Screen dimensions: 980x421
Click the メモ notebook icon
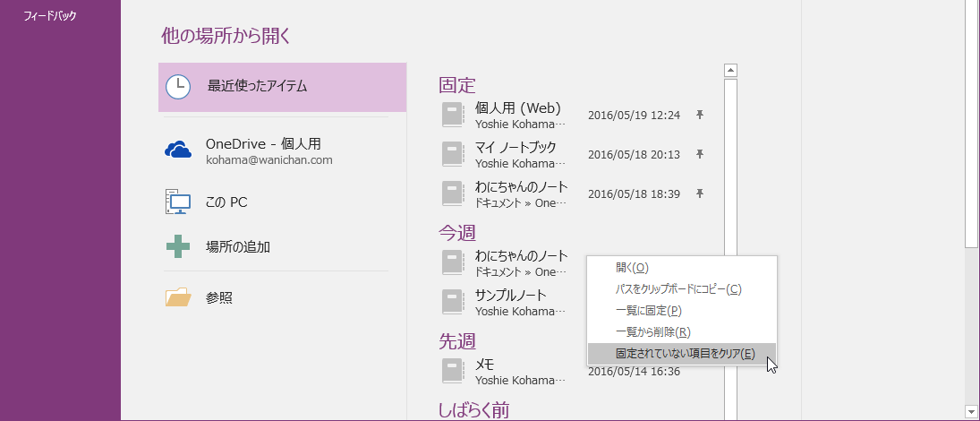453,371
